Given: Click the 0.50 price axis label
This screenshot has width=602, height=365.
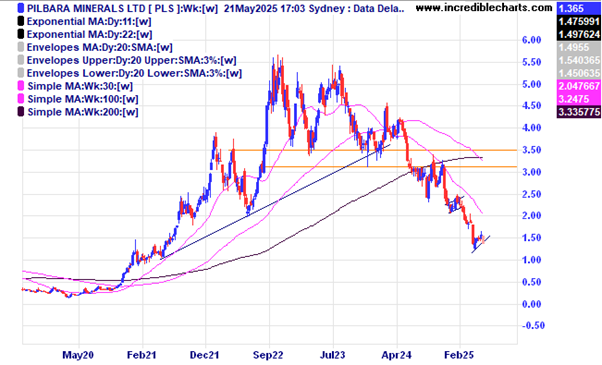Looking at the screenshot, I should click(531, 282).
